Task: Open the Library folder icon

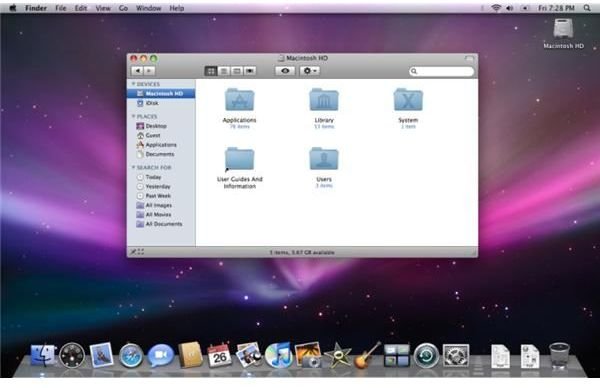Action: [x=324, y=100]
